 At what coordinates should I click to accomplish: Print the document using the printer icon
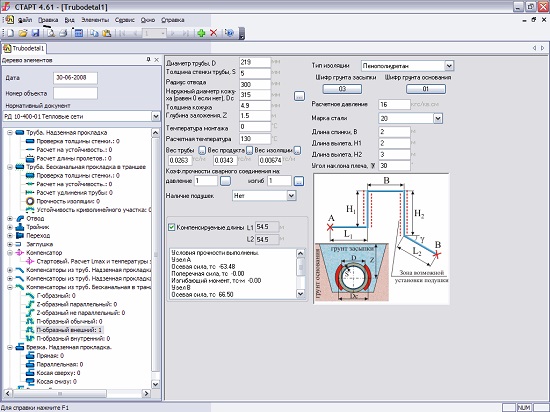click(x=63, y=33)
